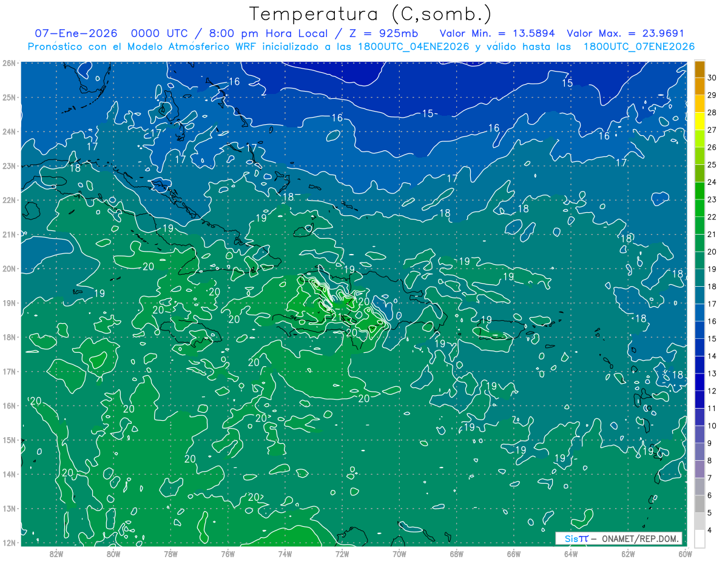The height and width of the screenshot is (562, 728).
Task: Click the 62W longitude label
Action: click(628, 553)
